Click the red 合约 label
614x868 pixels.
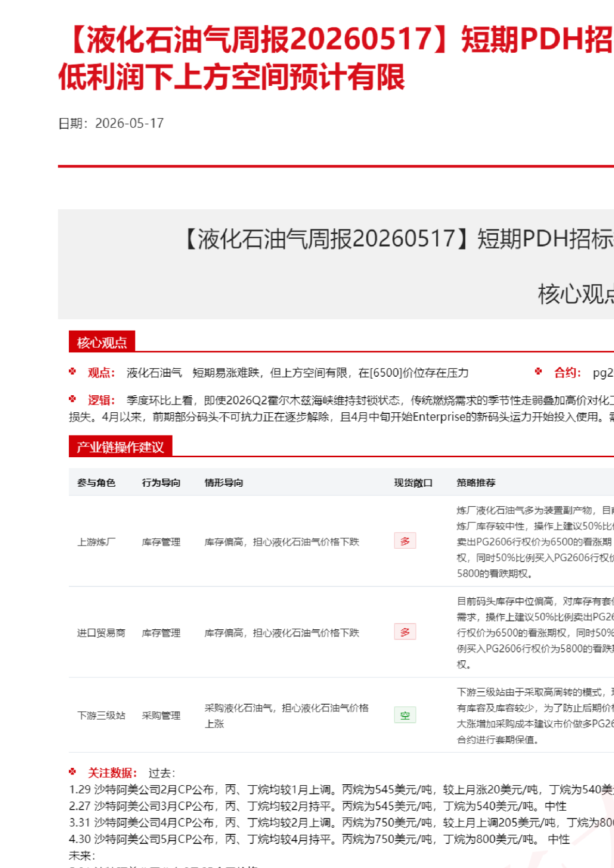click(x=567, y=373)
